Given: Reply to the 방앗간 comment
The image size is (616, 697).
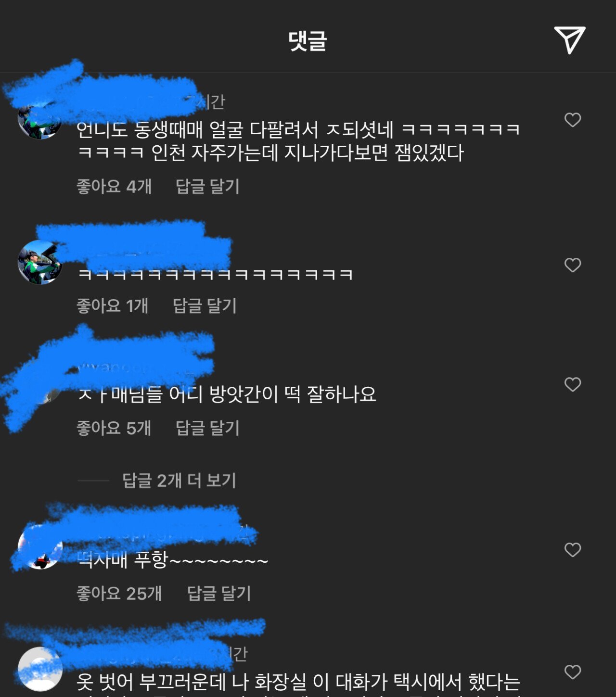Looking at the screenshot, I should pos(207,428).
